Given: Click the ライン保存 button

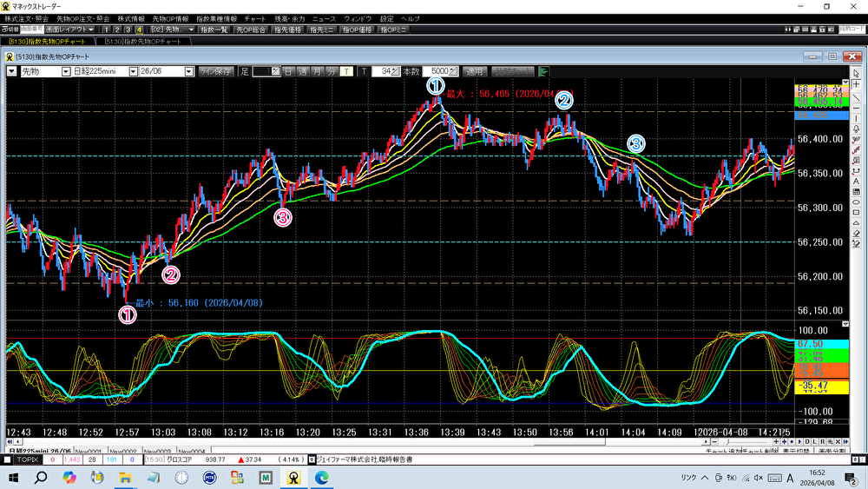Looking at the screenshot, I should tap(215, 71).
